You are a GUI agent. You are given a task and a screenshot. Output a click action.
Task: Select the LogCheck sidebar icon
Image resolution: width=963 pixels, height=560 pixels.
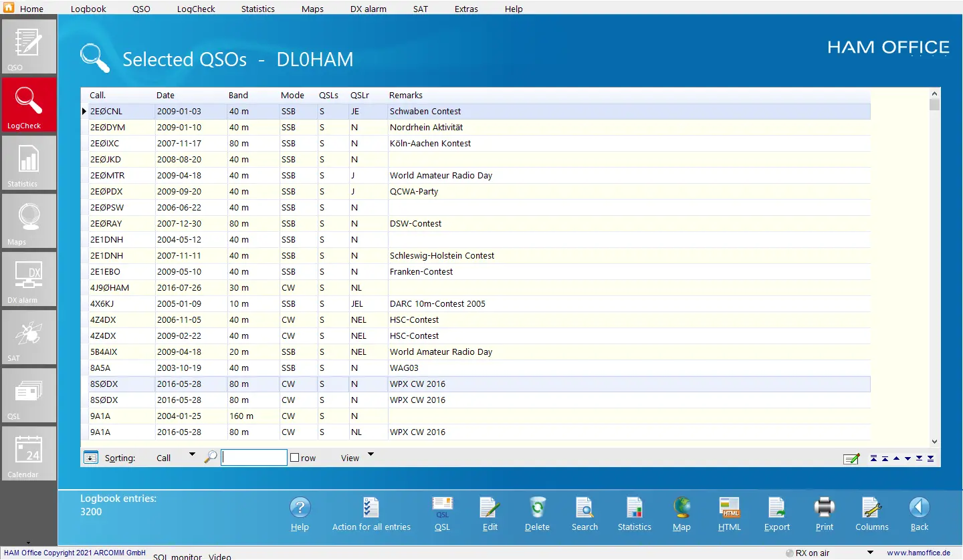click(x=29, y=104)
